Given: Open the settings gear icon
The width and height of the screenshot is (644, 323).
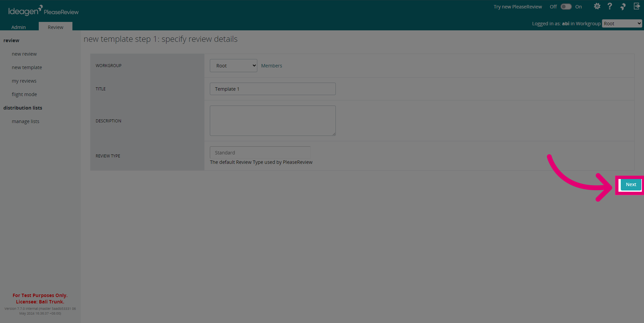Looking at the screenshot, I should pyautogui.click(x=597, y=6).
